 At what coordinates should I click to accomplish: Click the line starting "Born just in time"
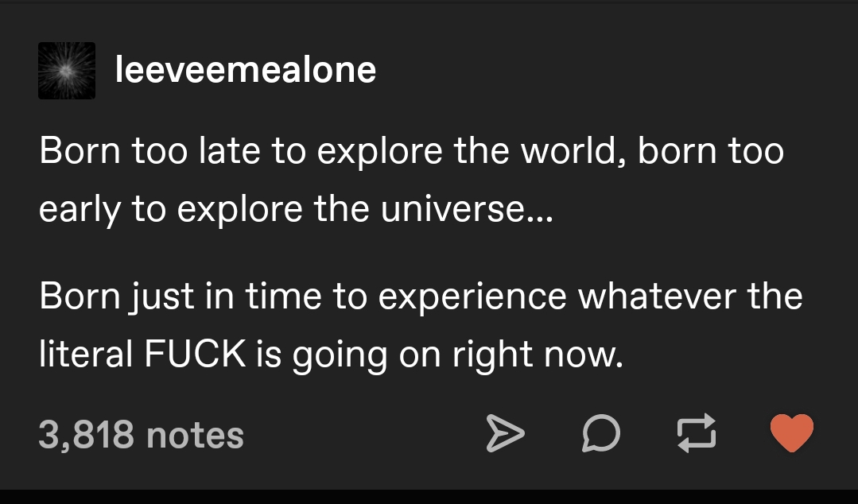pyautogui.click(x=421, y=297)
